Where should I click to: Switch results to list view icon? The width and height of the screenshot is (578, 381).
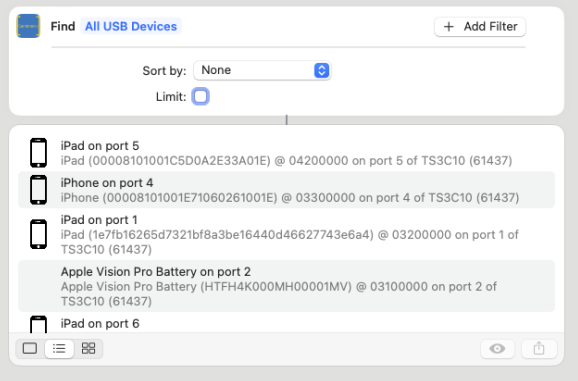pos(59,348)
